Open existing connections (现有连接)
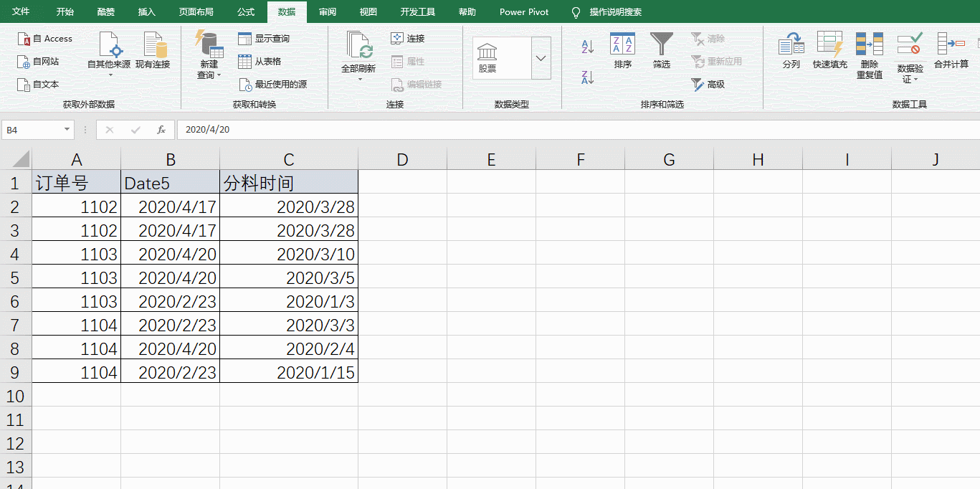 (x=153, y=50)
